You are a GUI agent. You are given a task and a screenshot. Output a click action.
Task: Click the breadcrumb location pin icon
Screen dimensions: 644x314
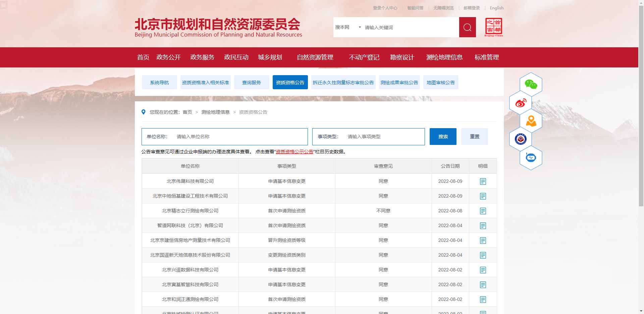pyautogui.click(x=144, y=112)
